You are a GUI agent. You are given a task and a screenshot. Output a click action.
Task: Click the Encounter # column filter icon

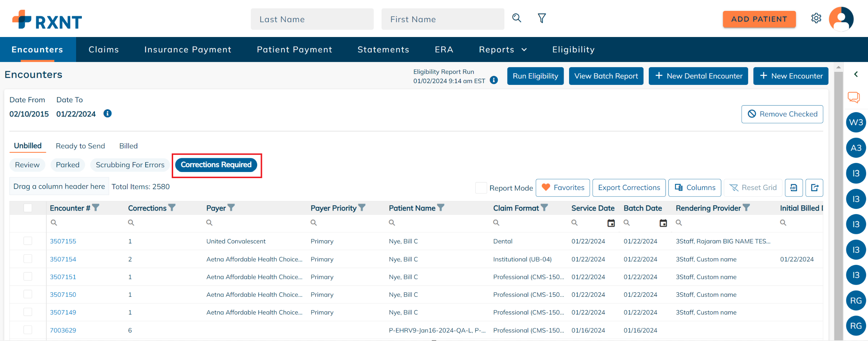click(96, 208)
